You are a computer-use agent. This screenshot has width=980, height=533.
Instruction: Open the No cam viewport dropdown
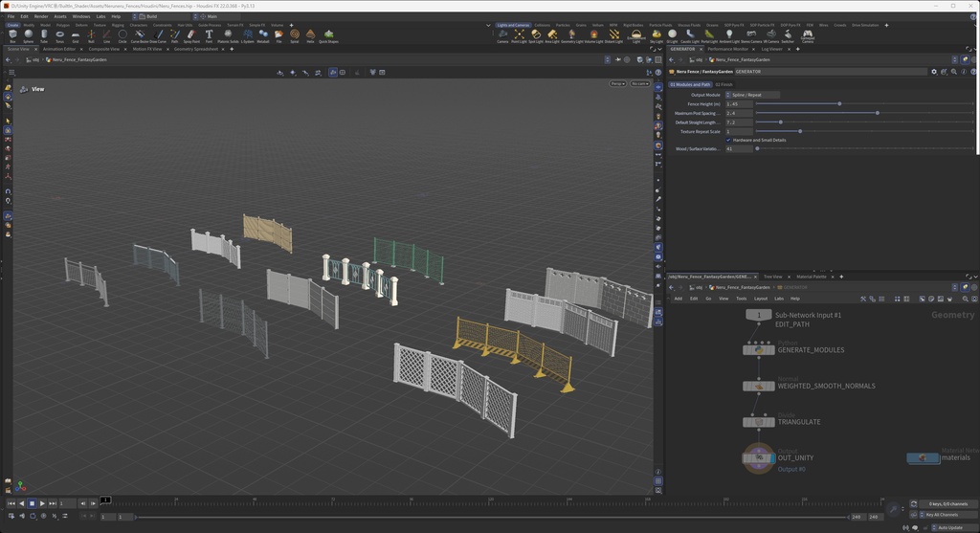(x=639, y=84)
